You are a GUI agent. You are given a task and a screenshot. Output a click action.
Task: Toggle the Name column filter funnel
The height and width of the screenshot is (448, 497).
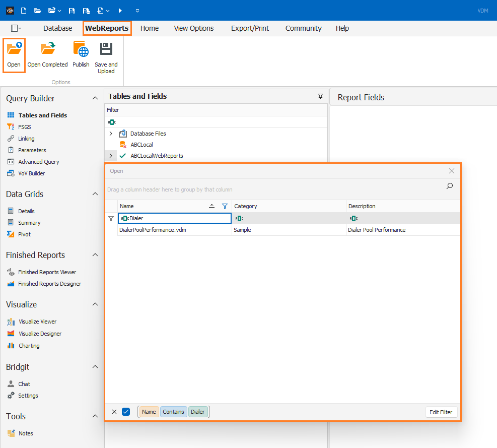click(x=225, y=206)
